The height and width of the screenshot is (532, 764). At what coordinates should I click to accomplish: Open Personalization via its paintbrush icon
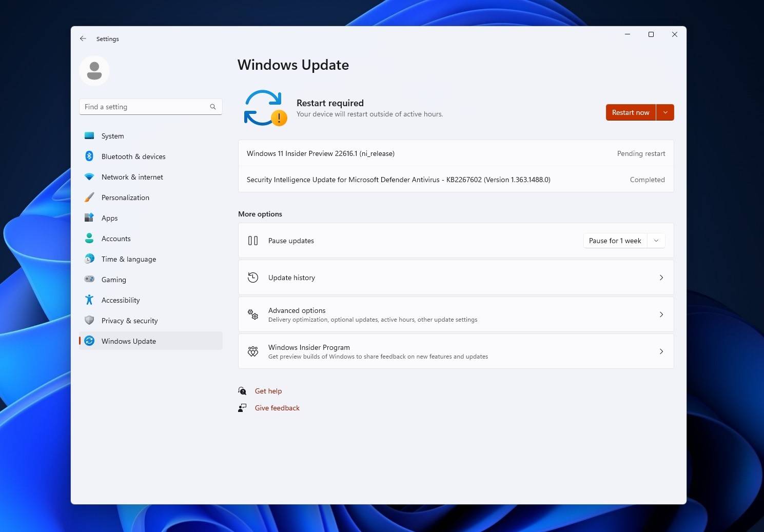tap(89, 197)
